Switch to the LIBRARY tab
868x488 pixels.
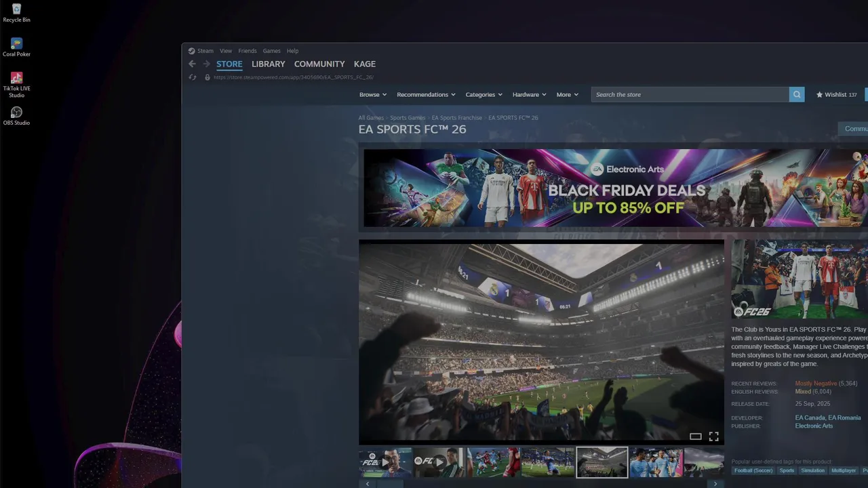pyautogui.click(x=269, y=64)
